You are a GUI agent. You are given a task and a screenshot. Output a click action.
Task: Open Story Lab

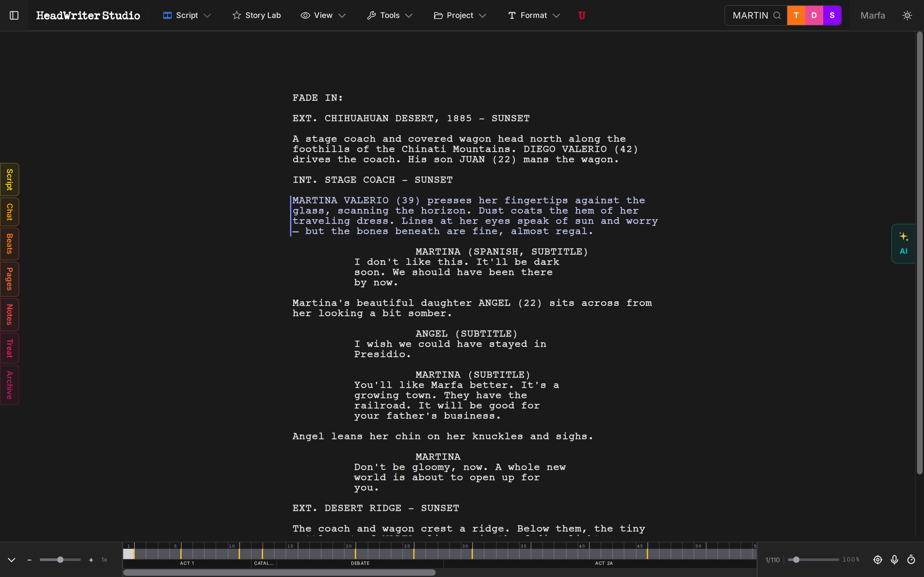pyautogui.click(x=256, y=15)
